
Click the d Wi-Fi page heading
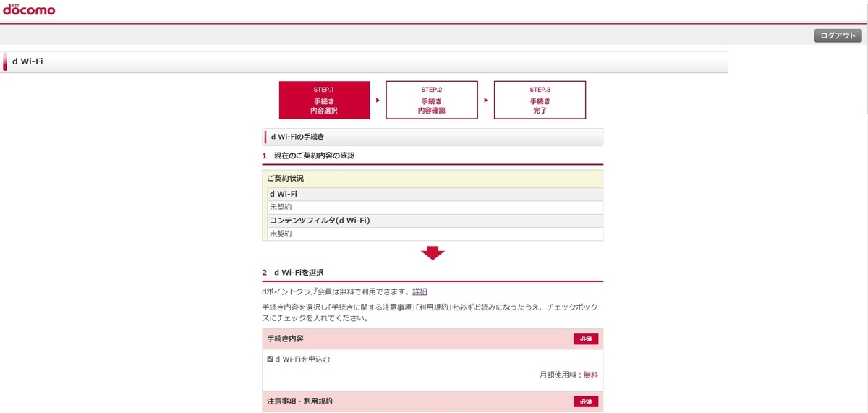point(27,62)
